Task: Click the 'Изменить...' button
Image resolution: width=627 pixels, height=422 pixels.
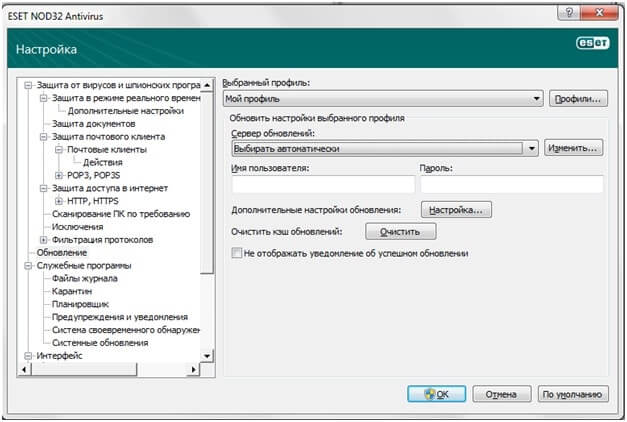Action: [573, 148]
